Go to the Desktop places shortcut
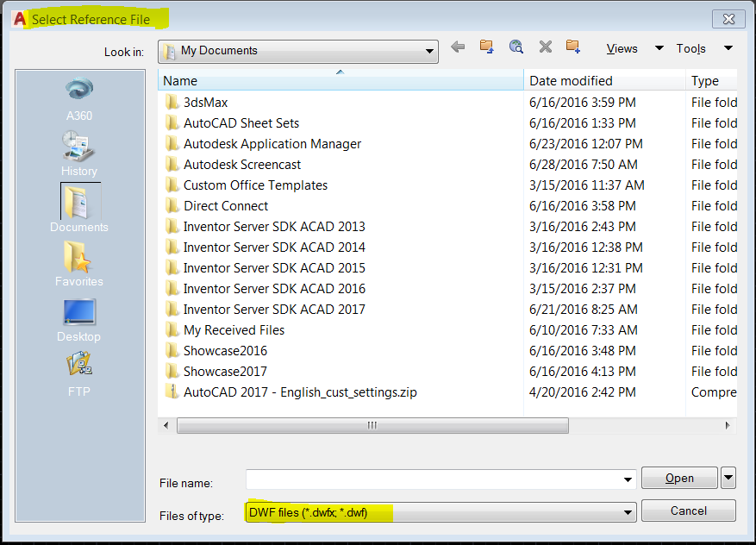 [x=79, y=320]
